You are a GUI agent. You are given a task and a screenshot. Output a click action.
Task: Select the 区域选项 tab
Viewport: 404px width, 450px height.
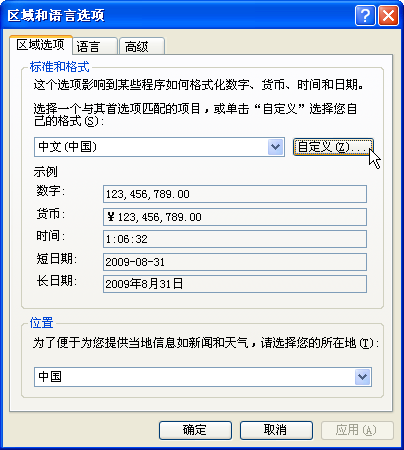pos(41,45)
